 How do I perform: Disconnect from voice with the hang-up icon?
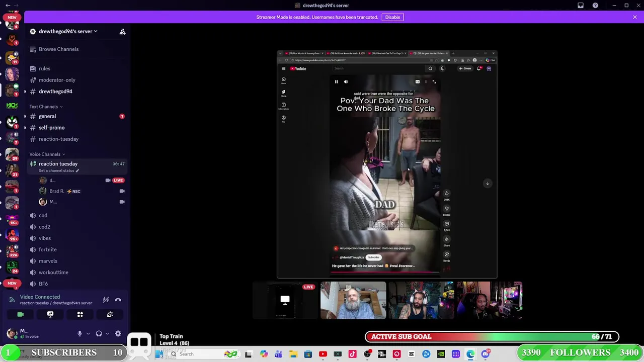(118, 300)
